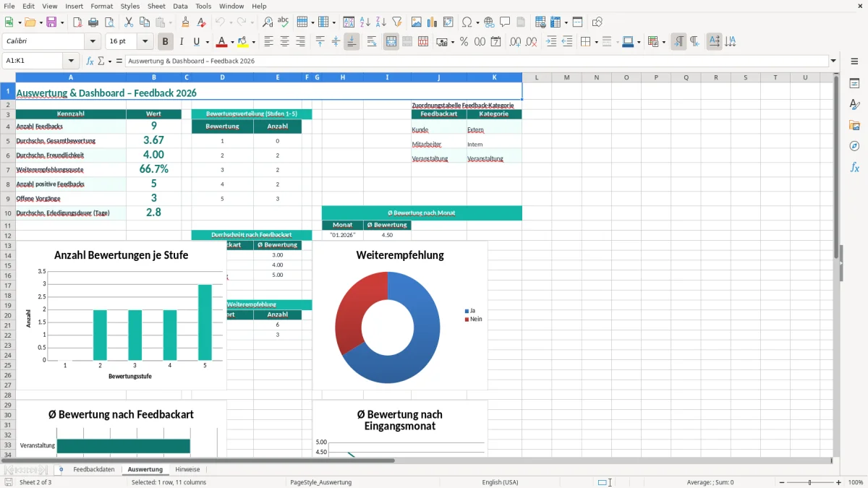This screenshot has height=488, width=868.
Task: Toggle Underline formatting
Action: click(x=196, y=42)
